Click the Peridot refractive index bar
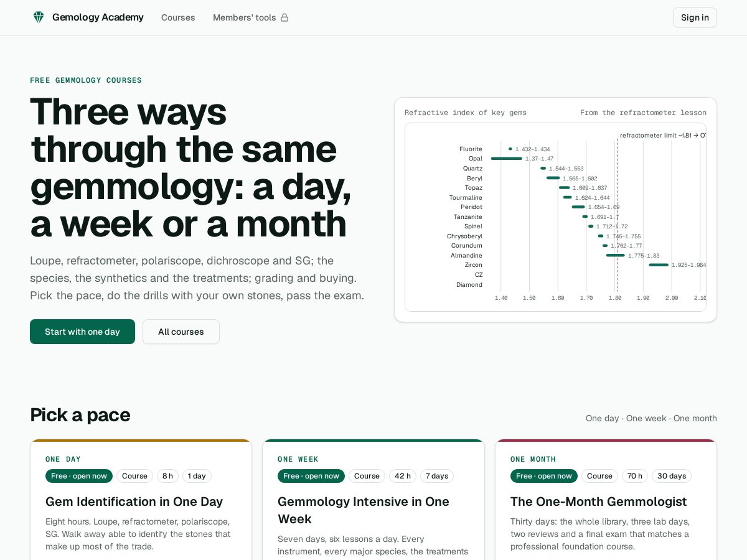The height and width of the screenshot is (560, 747). coord(578,207)
